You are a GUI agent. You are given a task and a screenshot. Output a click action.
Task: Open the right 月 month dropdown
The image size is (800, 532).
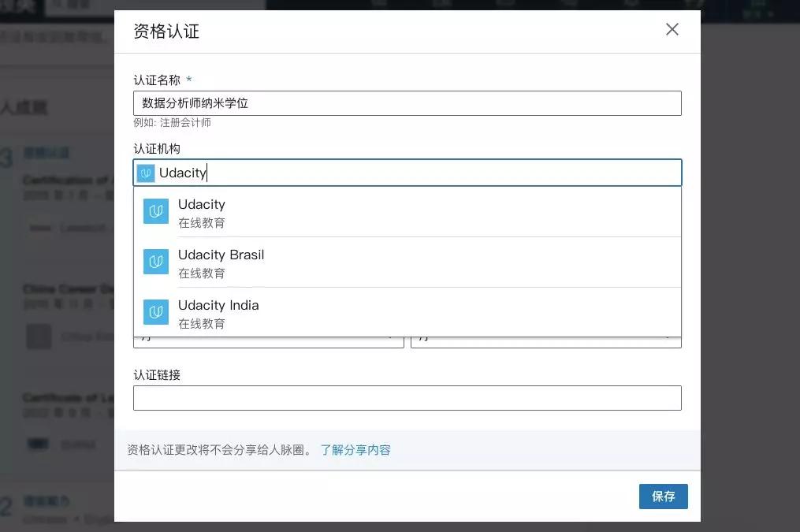[545, 337]
